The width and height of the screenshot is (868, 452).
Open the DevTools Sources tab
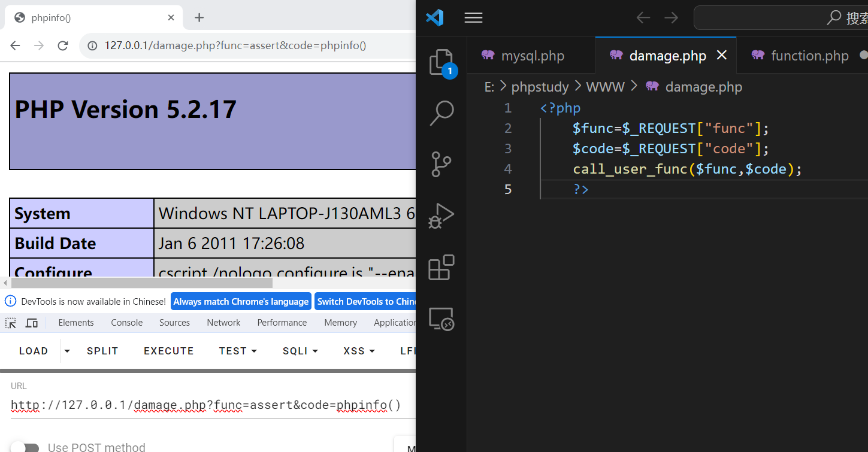click(x=174, y=323)
